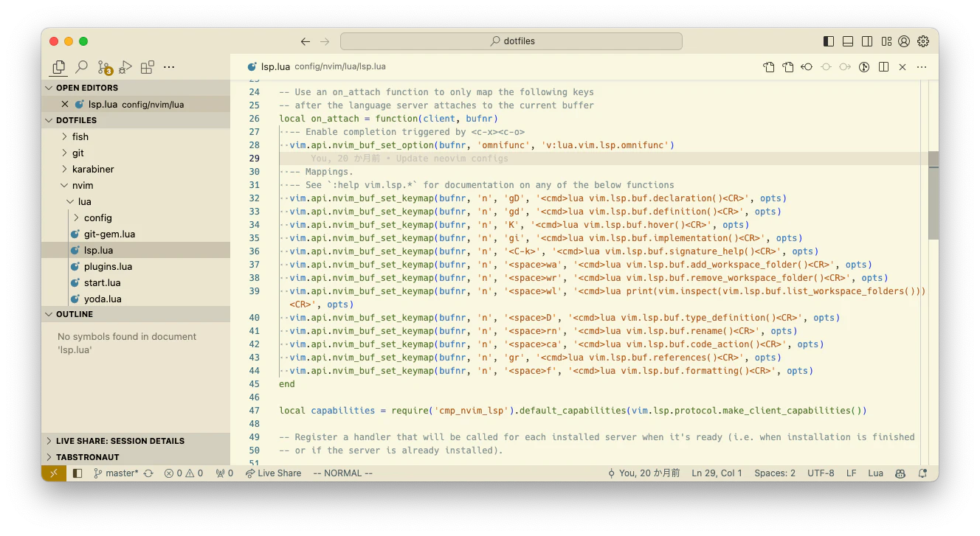
Task: Go forward using the right arrow
Action: pos(325,41)
